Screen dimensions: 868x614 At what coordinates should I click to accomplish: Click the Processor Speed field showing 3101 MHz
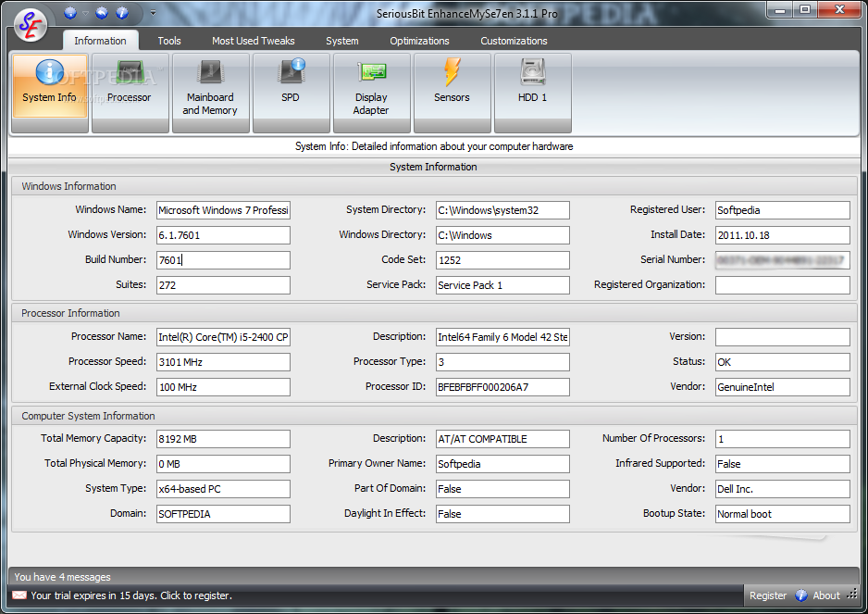tap(223, 362)
